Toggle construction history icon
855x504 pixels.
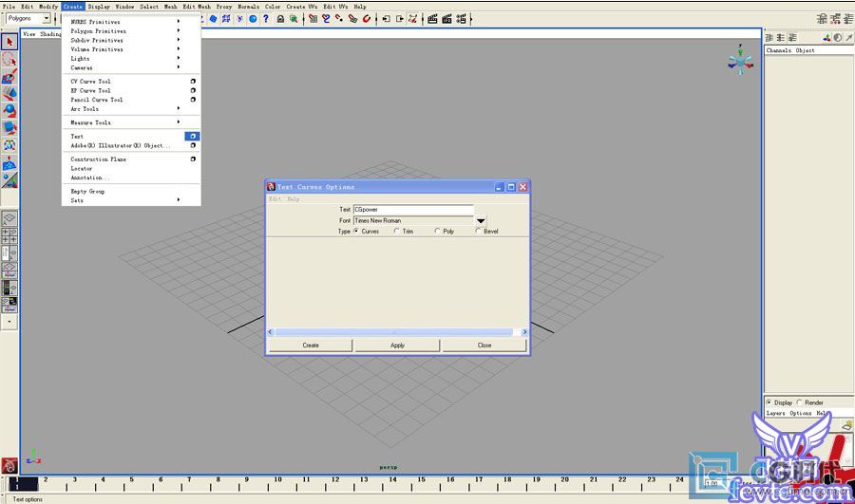tap(413, 19)
